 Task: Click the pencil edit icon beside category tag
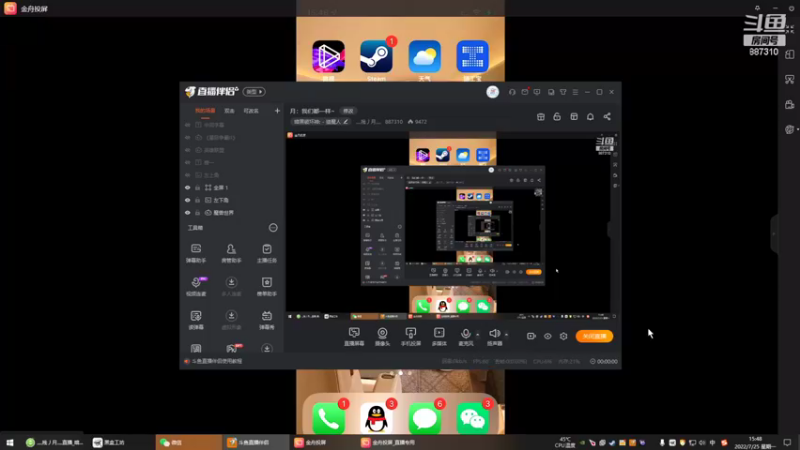pyautogui.click(x=345, y=122)
